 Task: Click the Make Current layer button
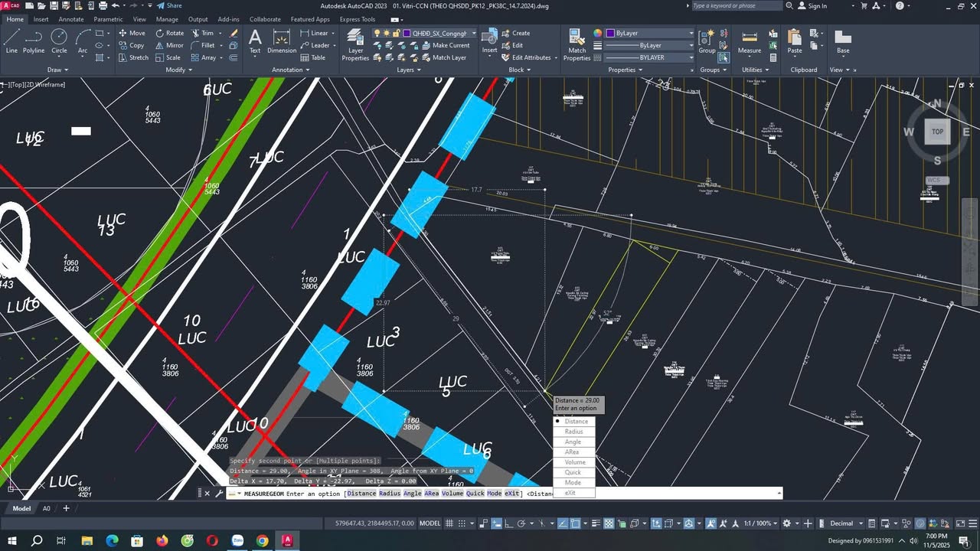pos(451,45)
